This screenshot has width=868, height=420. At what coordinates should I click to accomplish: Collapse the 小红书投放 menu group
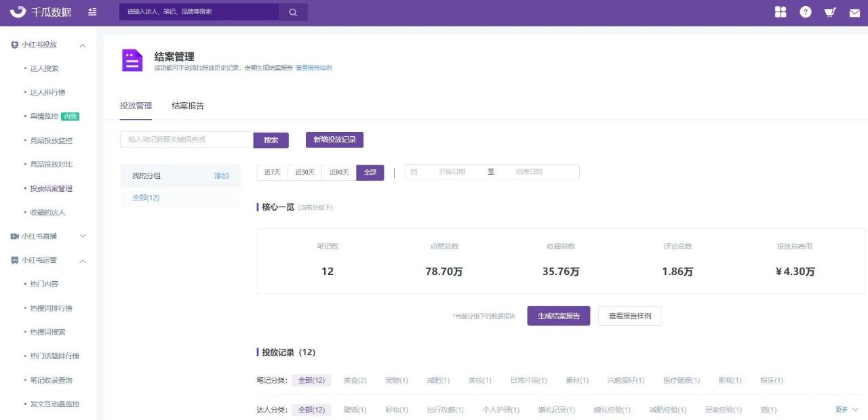[83, 45]
